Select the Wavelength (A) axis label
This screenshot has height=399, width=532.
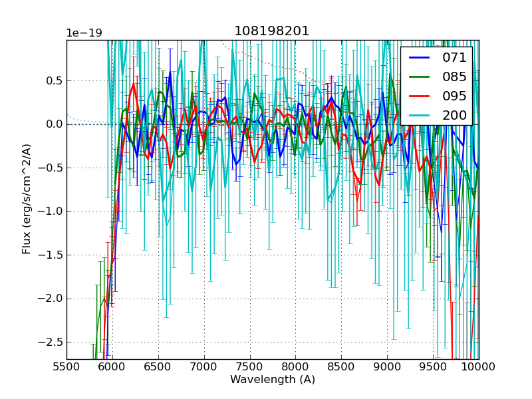coord(273,380)
